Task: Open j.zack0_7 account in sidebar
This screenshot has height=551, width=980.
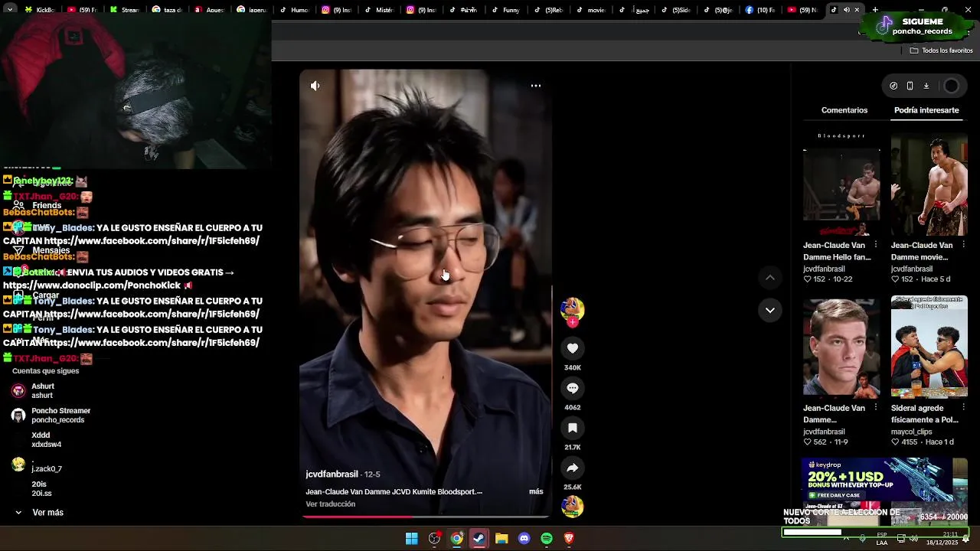Action: [37, 465]
